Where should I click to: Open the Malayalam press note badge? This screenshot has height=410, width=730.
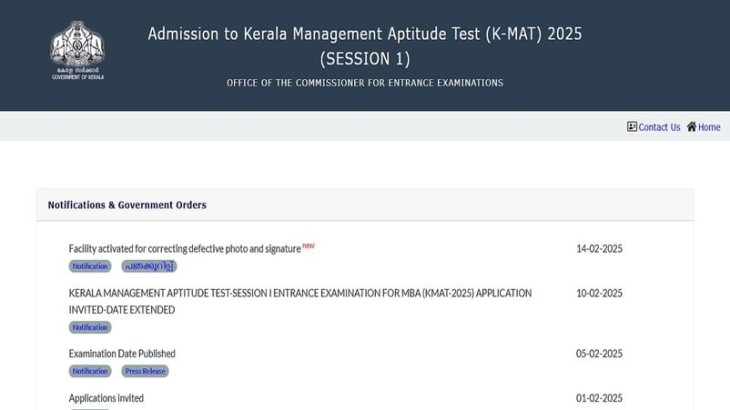(x=149, y=266)
